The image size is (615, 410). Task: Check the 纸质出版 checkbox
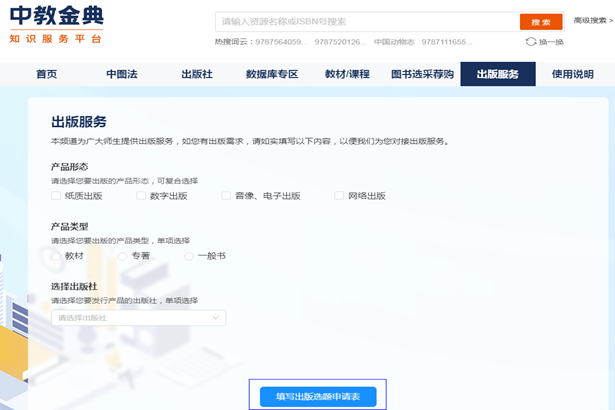click(x=56, y=196)
